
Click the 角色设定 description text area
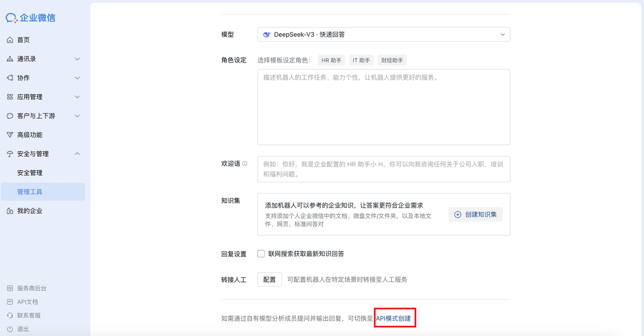[384, 107]
